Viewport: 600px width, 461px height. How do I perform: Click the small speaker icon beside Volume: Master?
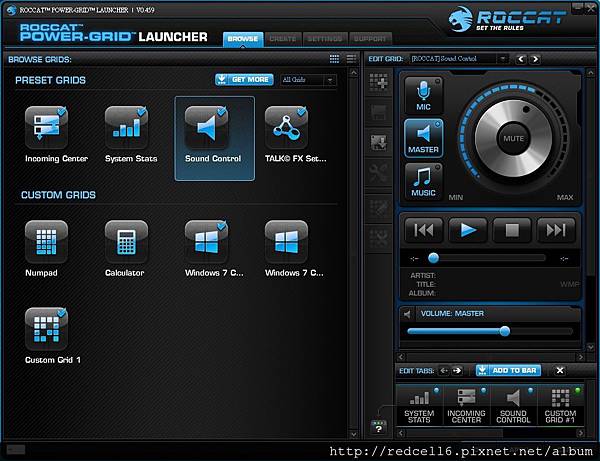click(x=407, y=314)
